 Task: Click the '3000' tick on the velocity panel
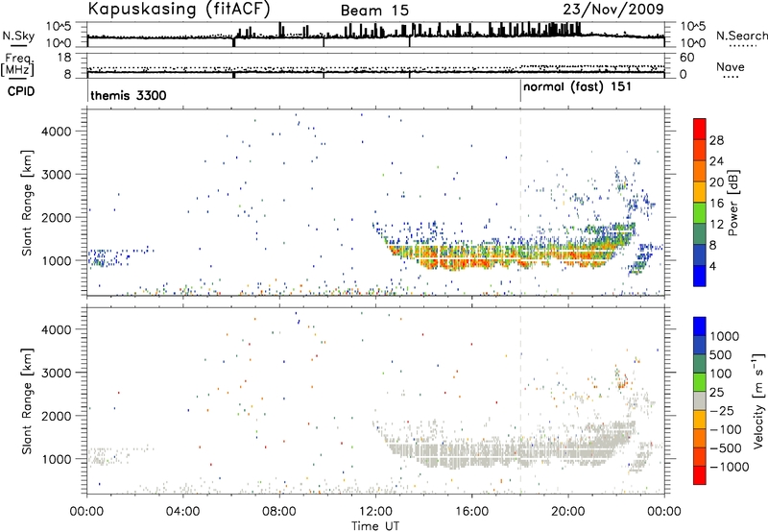click(x=57, y=373)
